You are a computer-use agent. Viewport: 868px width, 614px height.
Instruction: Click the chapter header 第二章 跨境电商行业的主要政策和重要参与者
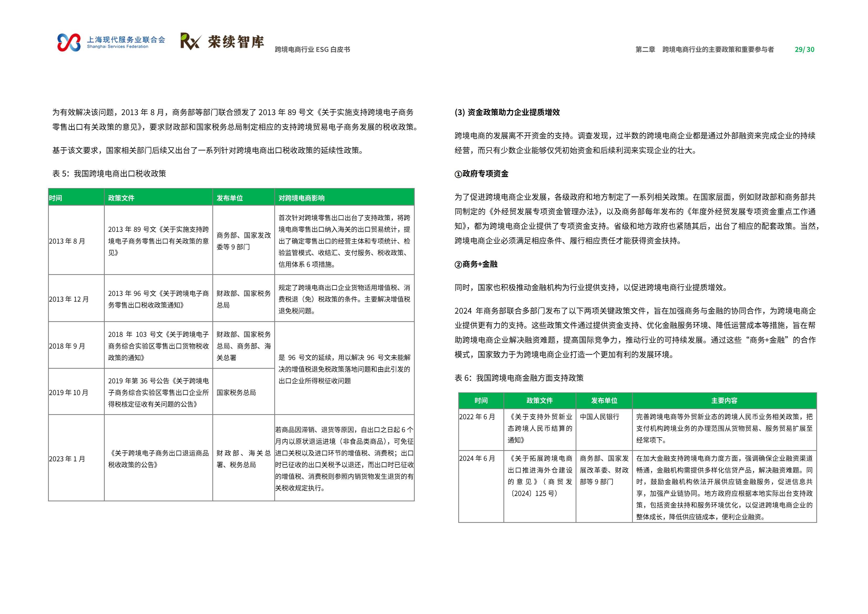(x=705, y=50)
